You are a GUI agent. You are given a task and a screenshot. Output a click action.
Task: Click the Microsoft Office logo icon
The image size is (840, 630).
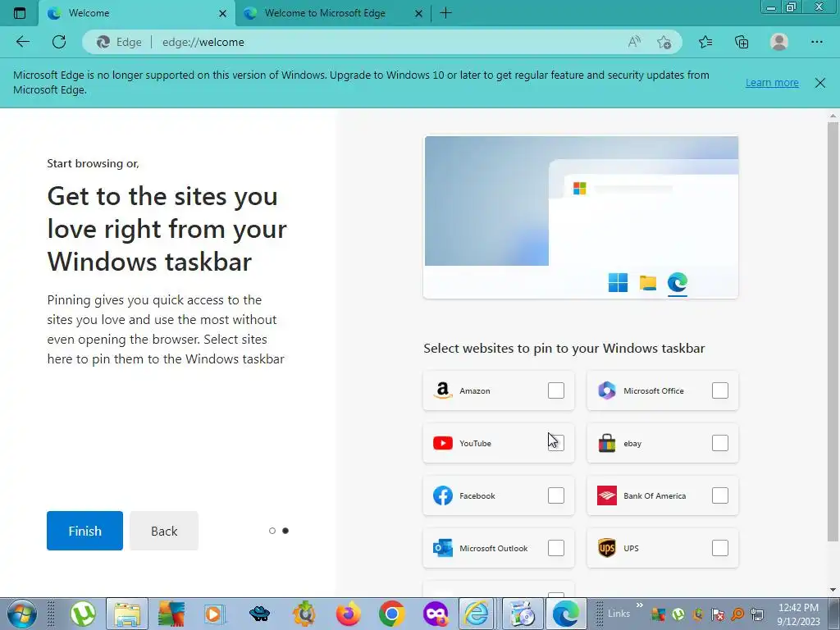click(x=607, y=390)
